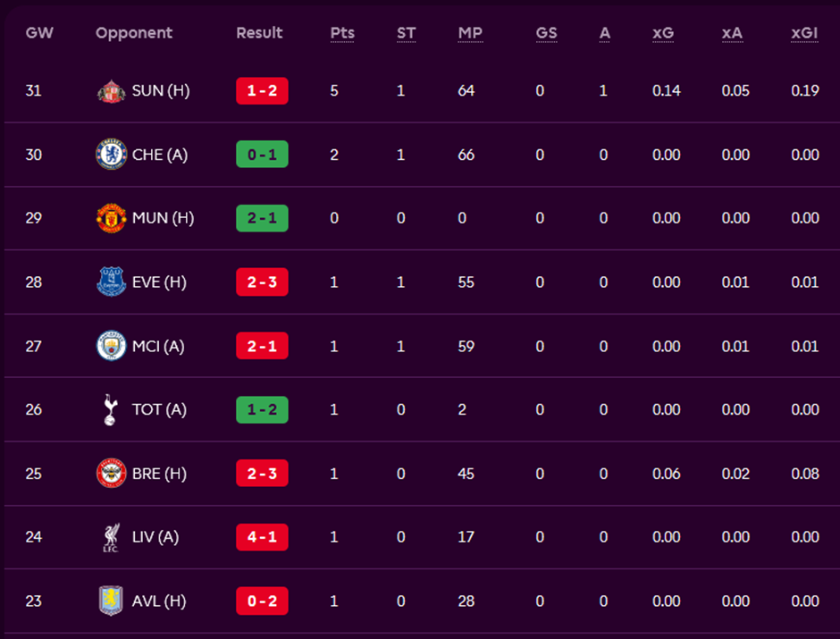Viewport: 840px width, 639px height.
Task: Click the xG column header
Action: 663,33
